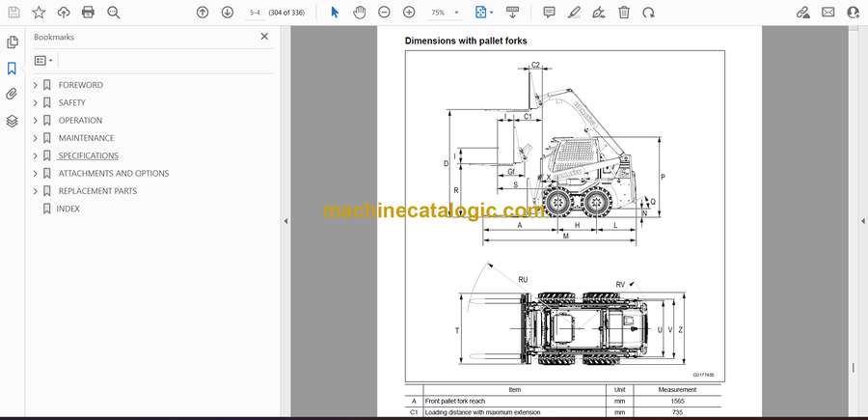Bookmark document with star icon
Image resolution: width=868 pixels, height=420 pixels.
(39, 13)
